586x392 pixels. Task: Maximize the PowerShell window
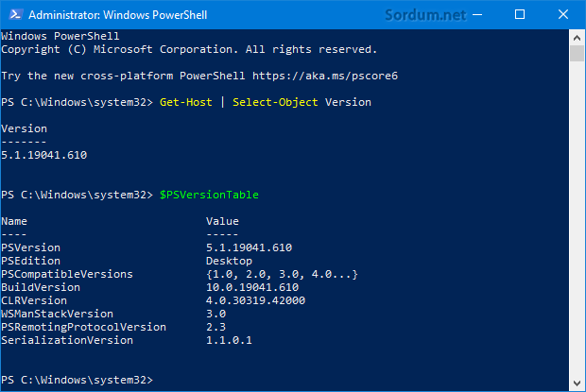(x=520, y=15)
